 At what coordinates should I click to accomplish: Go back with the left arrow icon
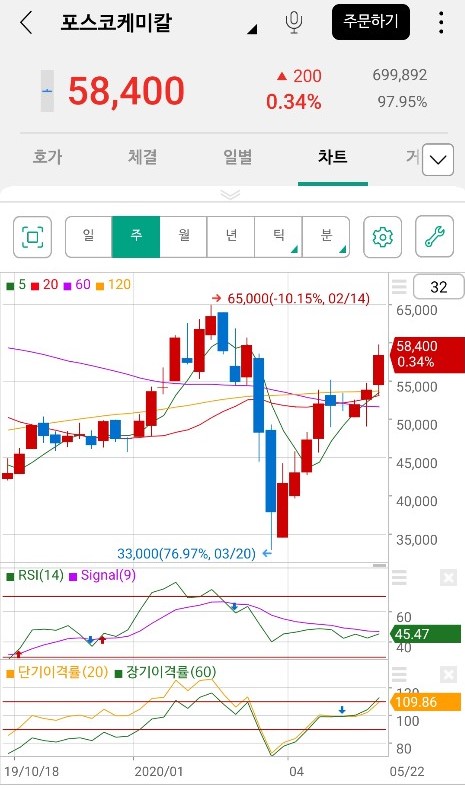26,23
